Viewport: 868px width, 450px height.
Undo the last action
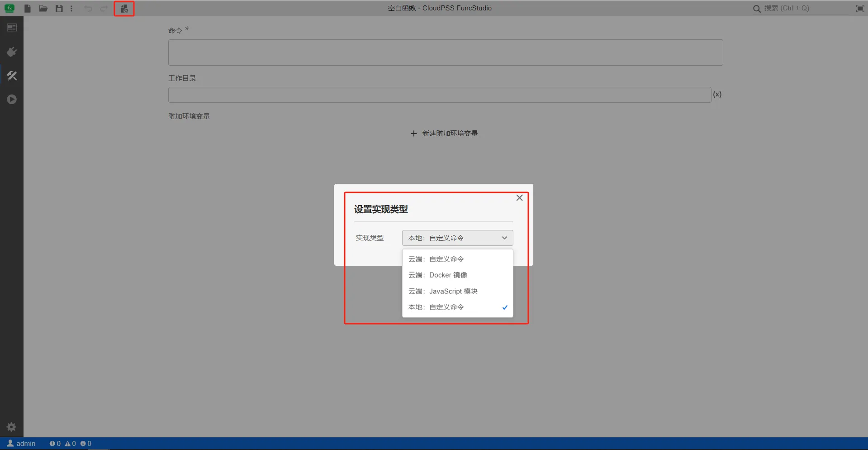point(88,9)
